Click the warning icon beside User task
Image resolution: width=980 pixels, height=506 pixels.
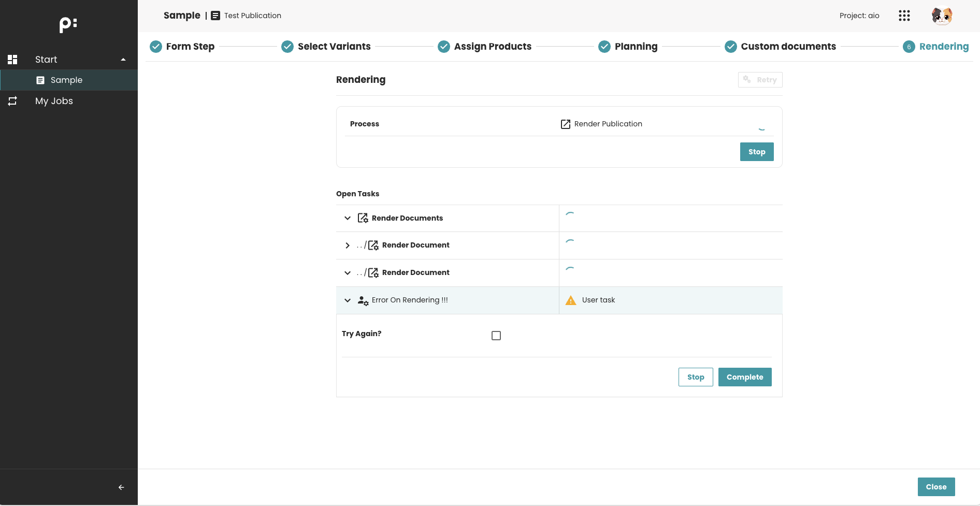(571, 300)
